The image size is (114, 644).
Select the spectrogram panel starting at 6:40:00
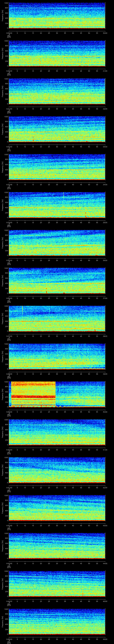point(57,432)
